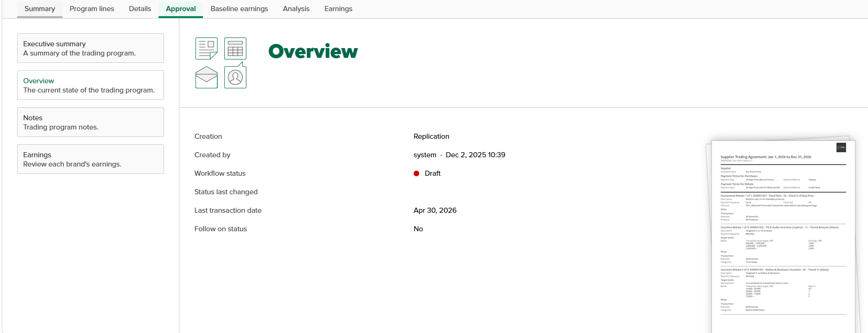The width and height of the screenshot is (868, 333).
Task: Click the 'Workflow status' label
Action: point(220,173)
